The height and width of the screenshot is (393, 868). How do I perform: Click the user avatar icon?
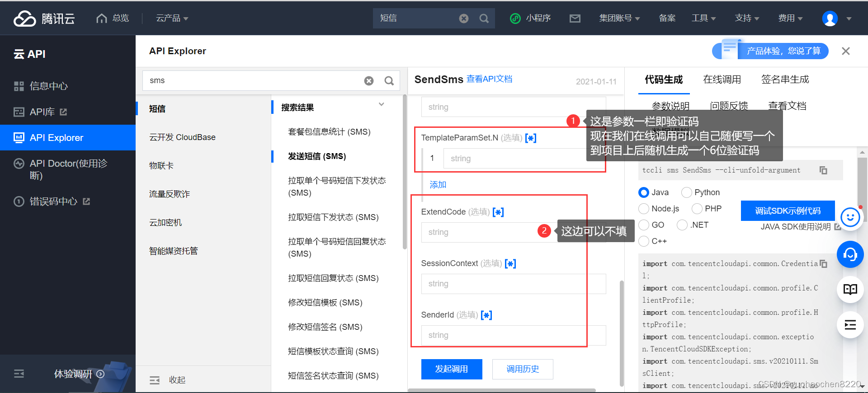click(x=830, y=19)
